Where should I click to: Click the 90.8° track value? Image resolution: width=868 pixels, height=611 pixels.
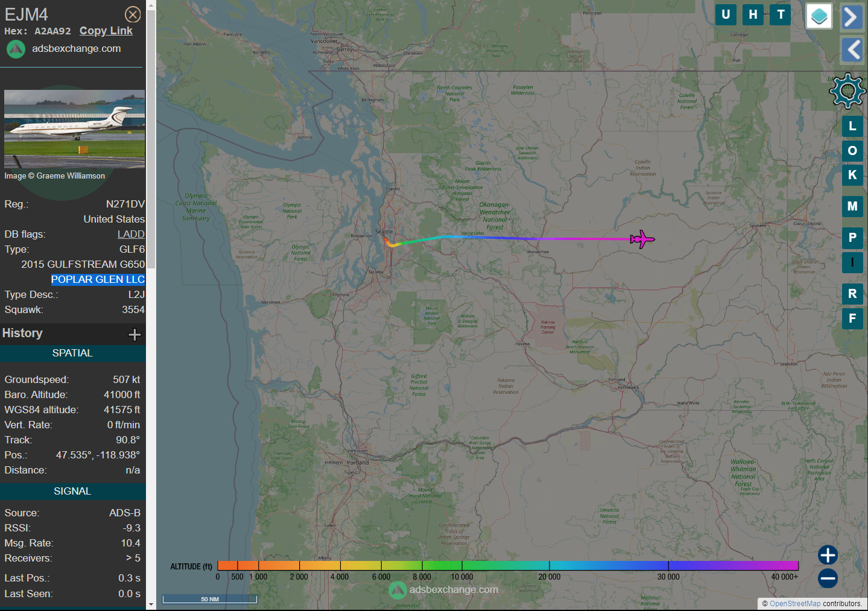128,440
